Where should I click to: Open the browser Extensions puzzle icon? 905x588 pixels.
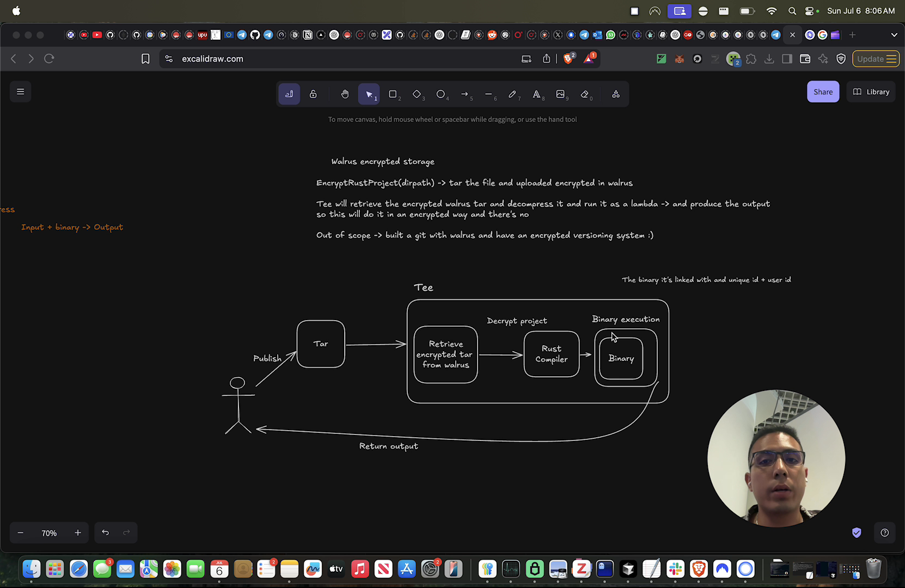coord(751,59)
